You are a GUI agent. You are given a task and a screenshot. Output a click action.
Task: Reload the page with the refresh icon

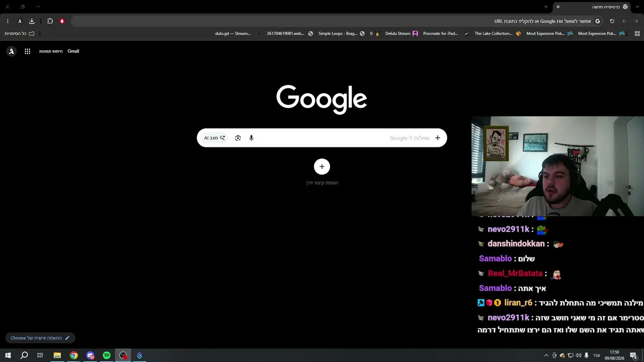pyautogui.click(x=612, y=21)
